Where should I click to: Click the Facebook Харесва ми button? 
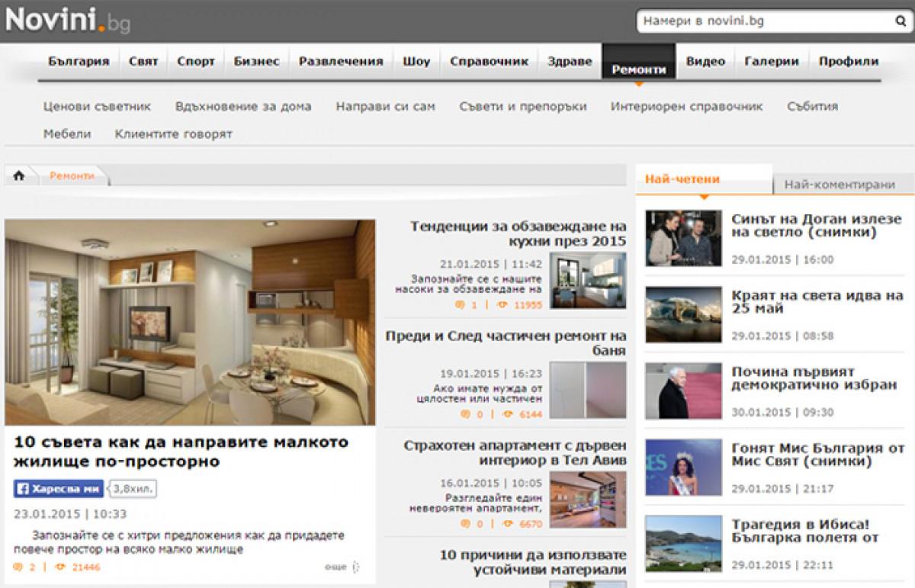(x=59, y=489)
